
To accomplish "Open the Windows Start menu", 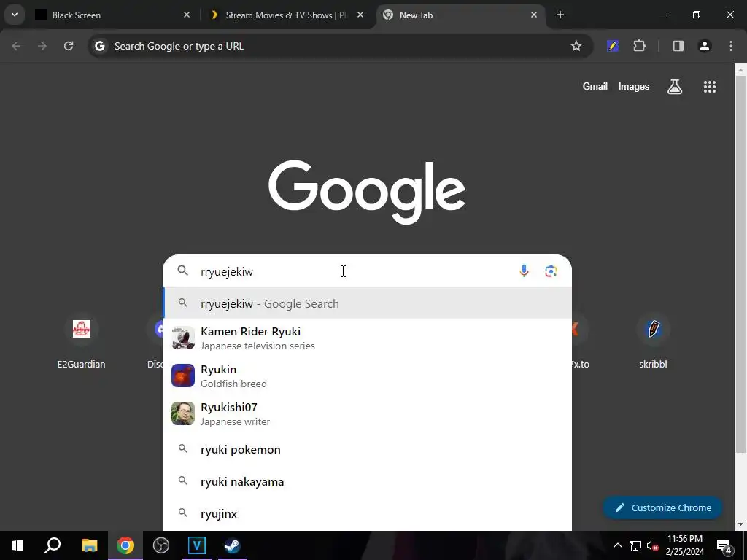I will click(18, 545).
